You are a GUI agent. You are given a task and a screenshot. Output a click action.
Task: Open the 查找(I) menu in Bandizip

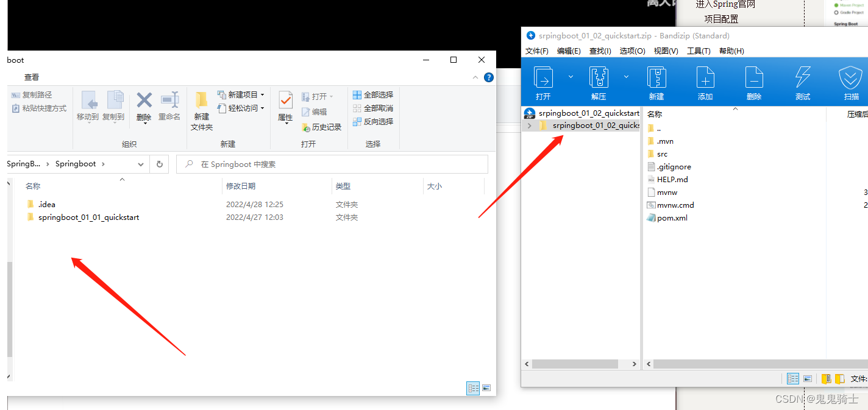(x=600, y=51)
